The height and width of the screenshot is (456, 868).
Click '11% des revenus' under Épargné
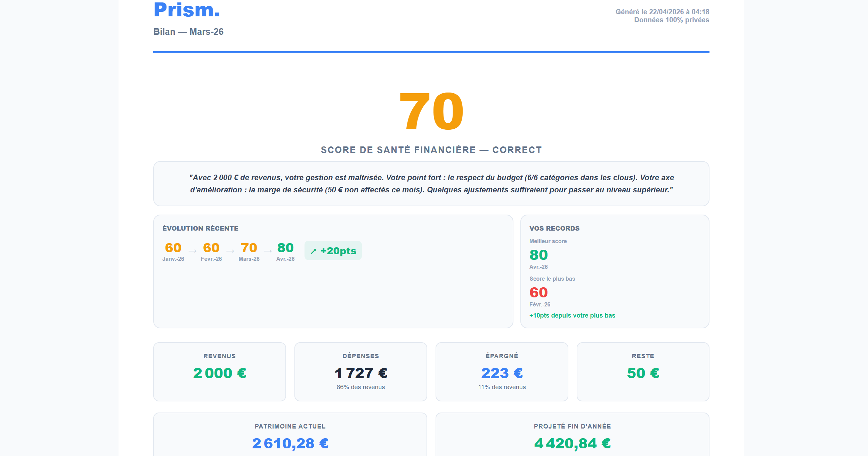click(502, 387)
